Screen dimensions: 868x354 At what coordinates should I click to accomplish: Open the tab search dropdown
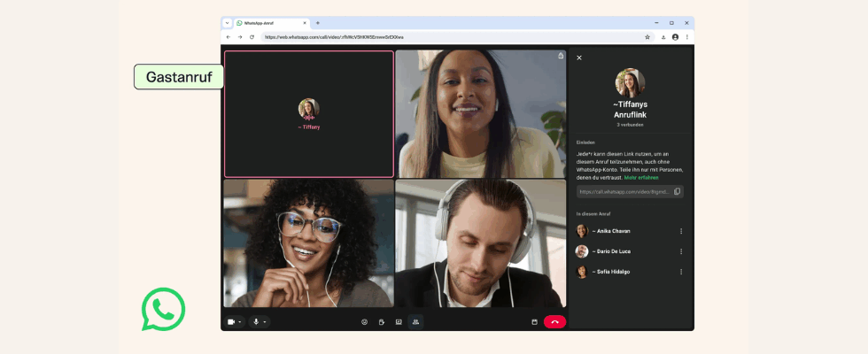tap(227, 23)
